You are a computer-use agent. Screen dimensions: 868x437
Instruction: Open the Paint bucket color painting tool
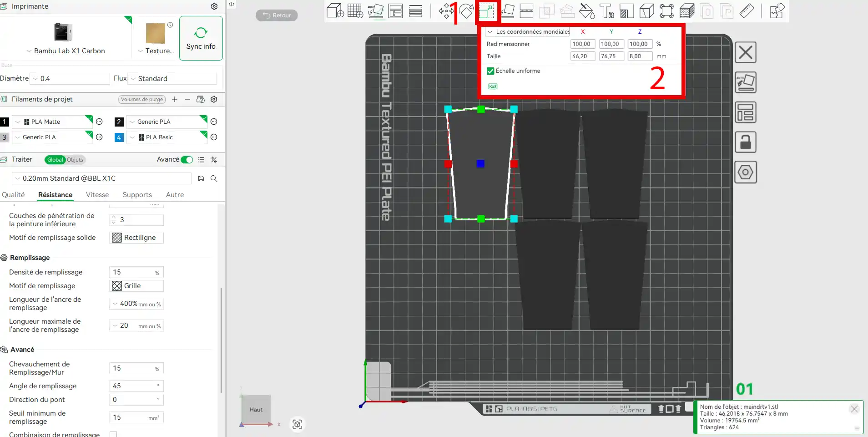(586, 11)
